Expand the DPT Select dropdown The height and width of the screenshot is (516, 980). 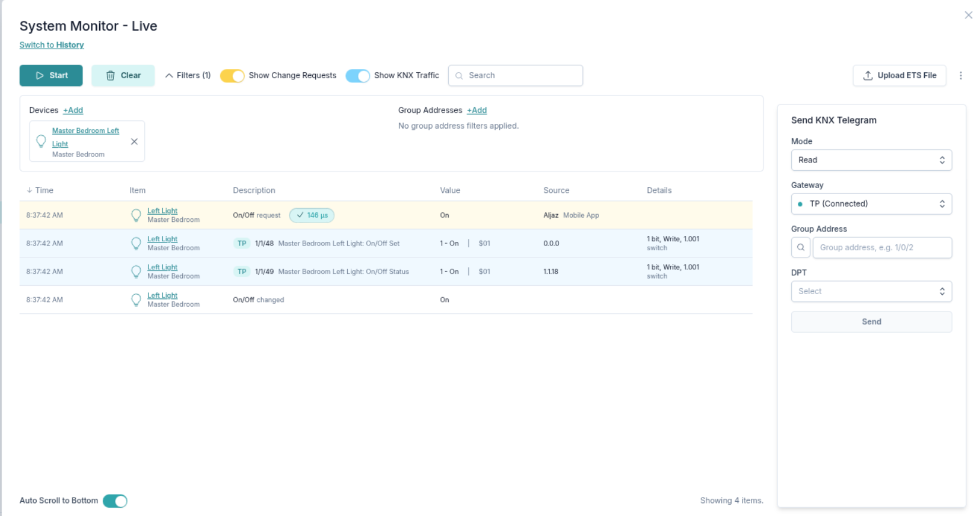click(x=871, y=291)
